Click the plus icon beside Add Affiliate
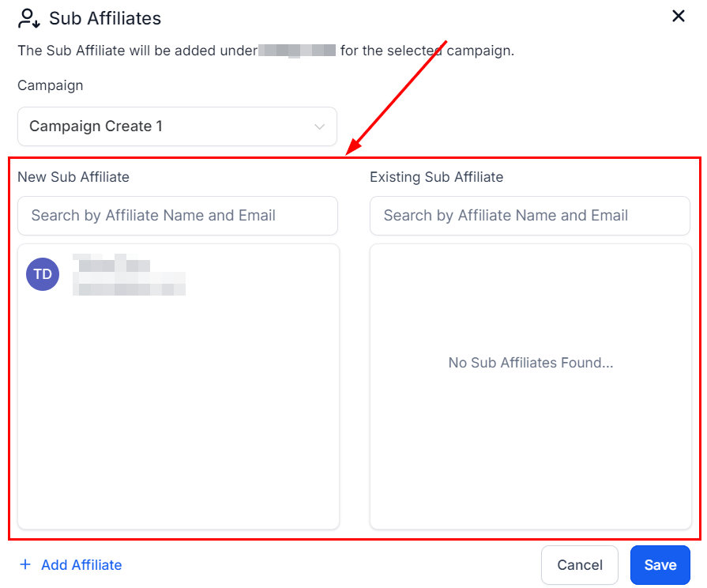This screenshot has width=707, height=588. (x=25, y=564)
